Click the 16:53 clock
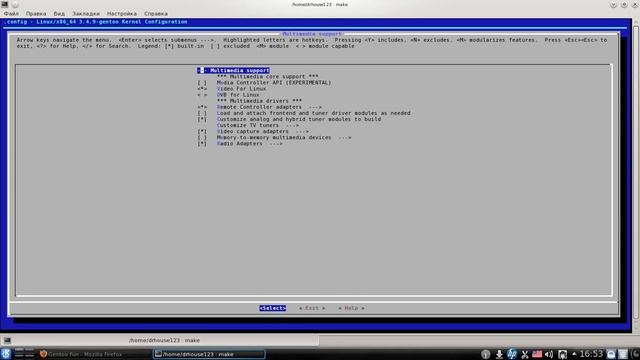 591,354
